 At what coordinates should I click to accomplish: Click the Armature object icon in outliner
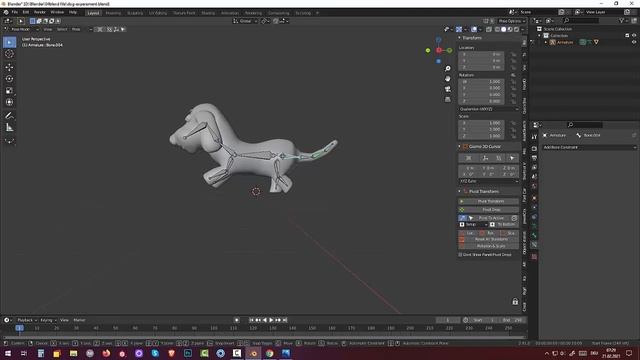(552, 42)
